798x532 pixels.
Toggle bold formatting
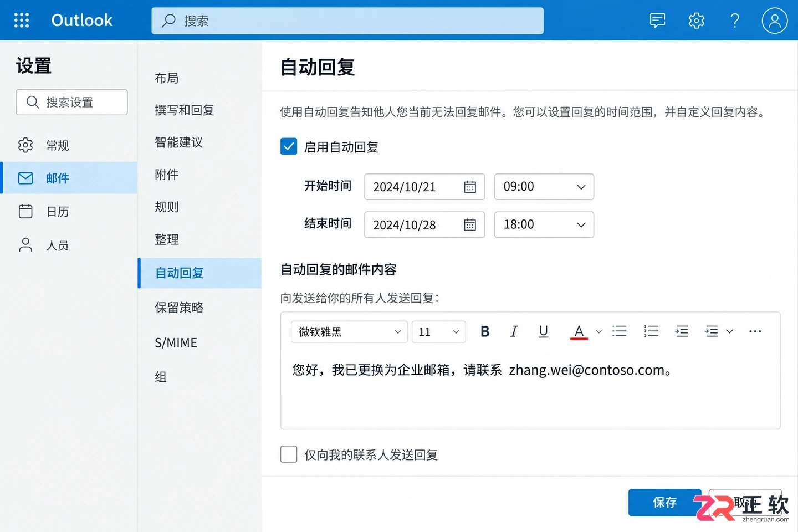coord(485,331)
